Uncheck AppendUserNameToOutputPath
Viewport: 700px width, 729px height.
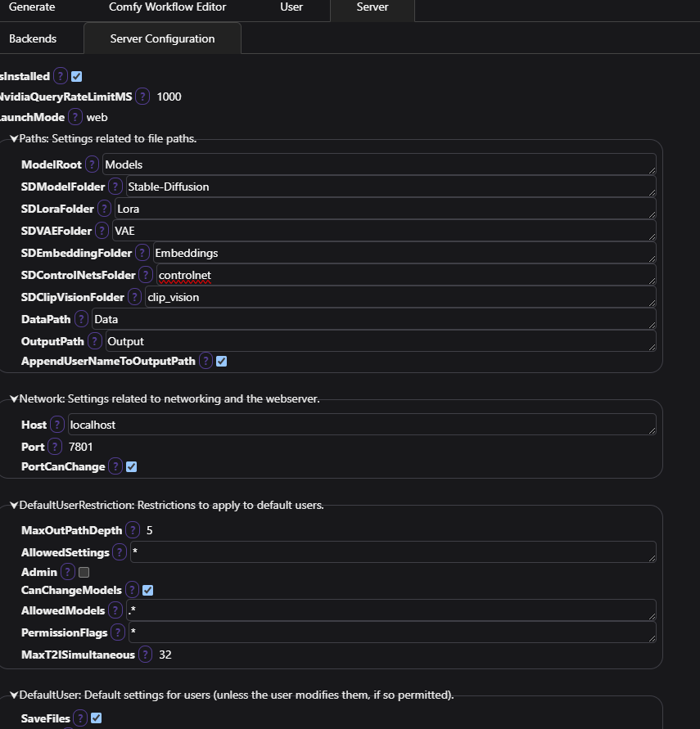[221, 360]
